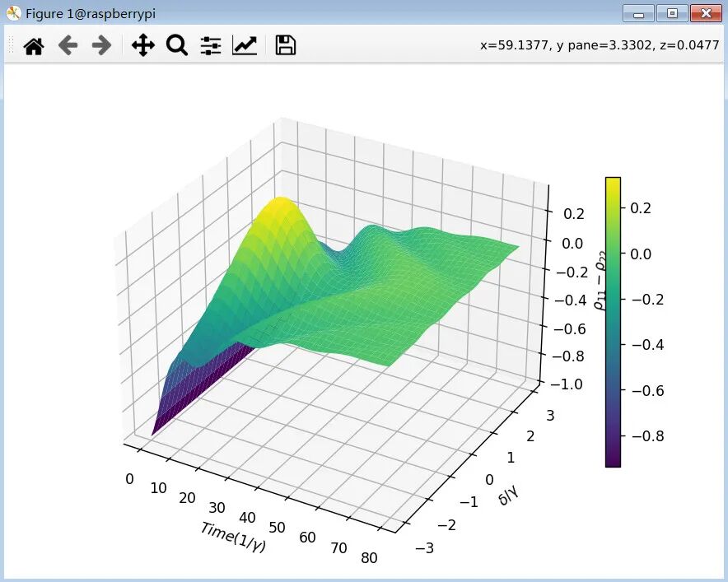The height and width of the screenshot is (582, 728).
Task: Click the 60 tick label on the Time axis
Action: [x=307, y=538]
